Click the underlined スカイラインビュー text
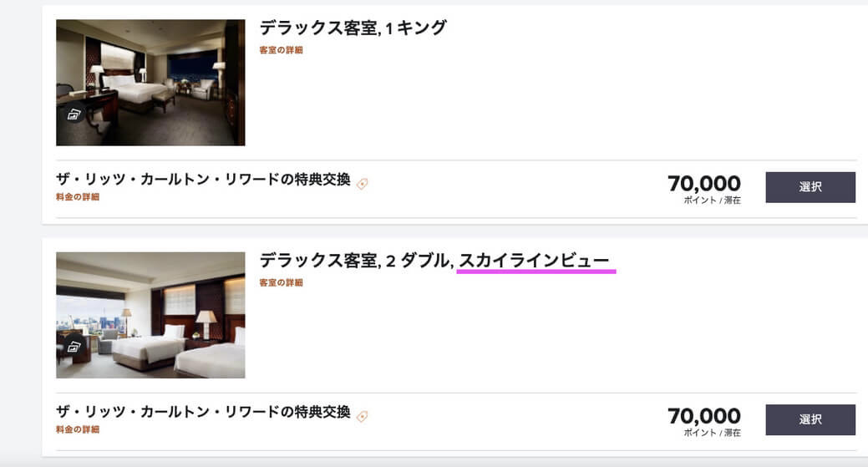This screenshot has width=868, height=467. [534, 260]
